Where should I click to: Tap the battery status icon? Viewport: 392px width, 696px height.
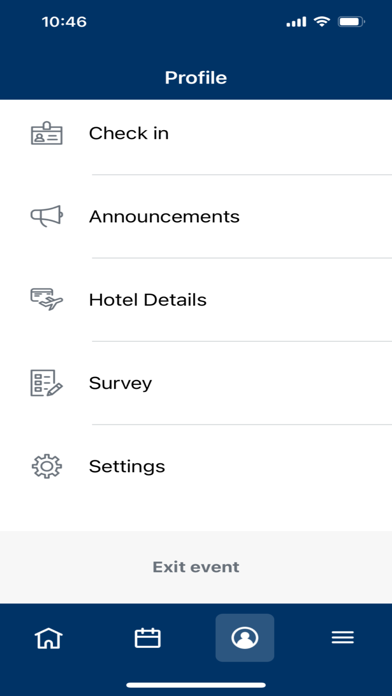tap(351, 21)
